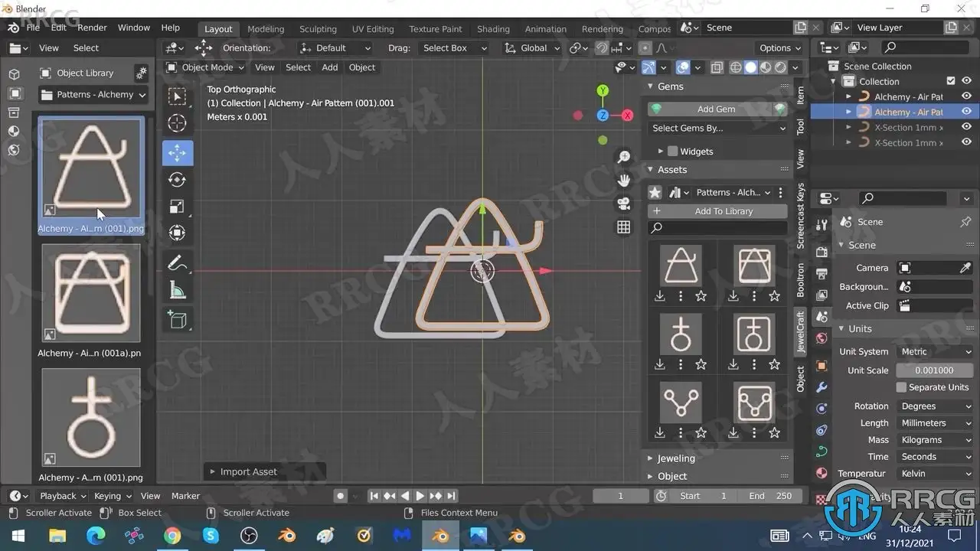Enable Separate Units checkbox
The width and height of the screenshot is (980, 551).
[x=901, y=387]
